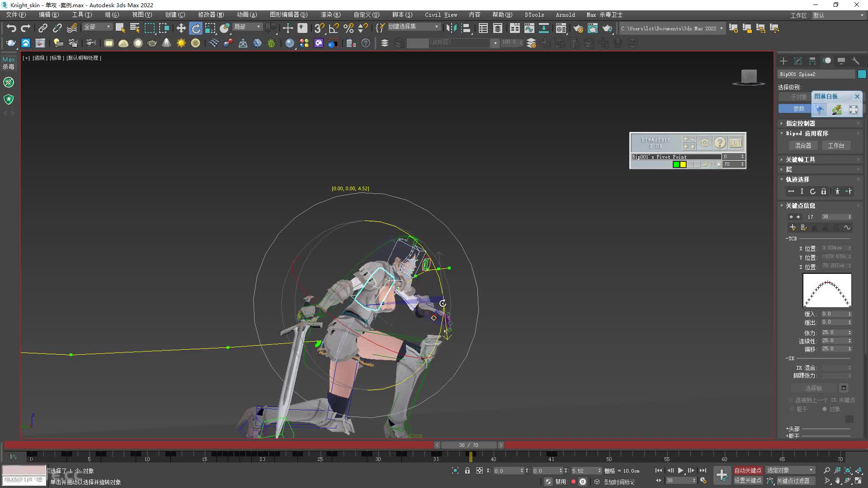
Task: Toggle the 设置关键点 set key mode
Action: pyautogui.click(x=748, y=480)
